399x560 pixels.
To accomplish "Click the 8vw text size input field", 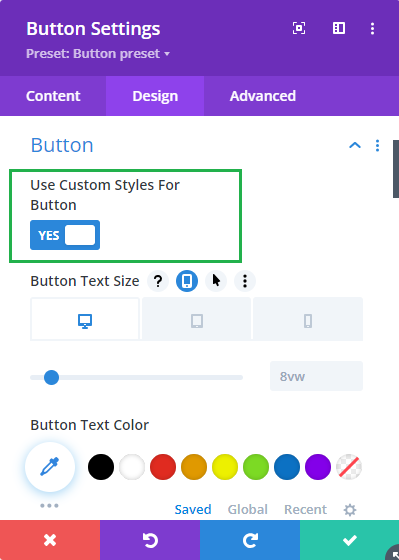I will (x=316, y=376).
